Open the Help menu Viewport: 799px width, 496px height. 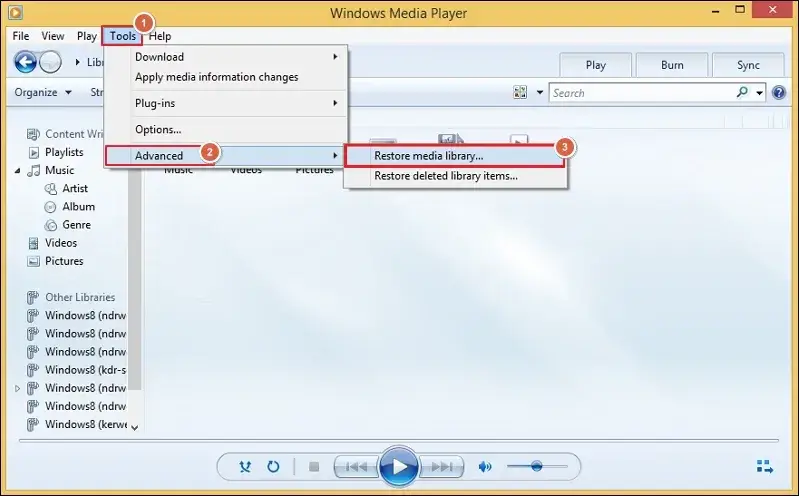click(160, 36)
